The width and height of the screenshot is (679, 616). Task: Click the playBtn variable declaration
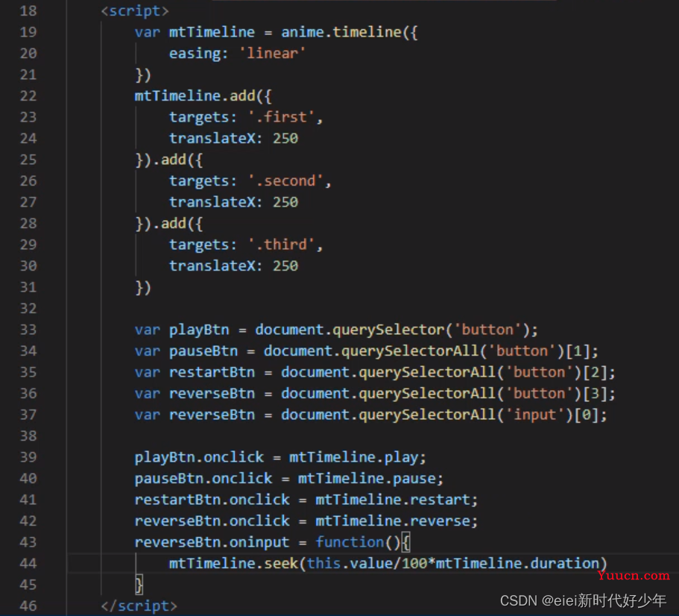click(199, 330)
